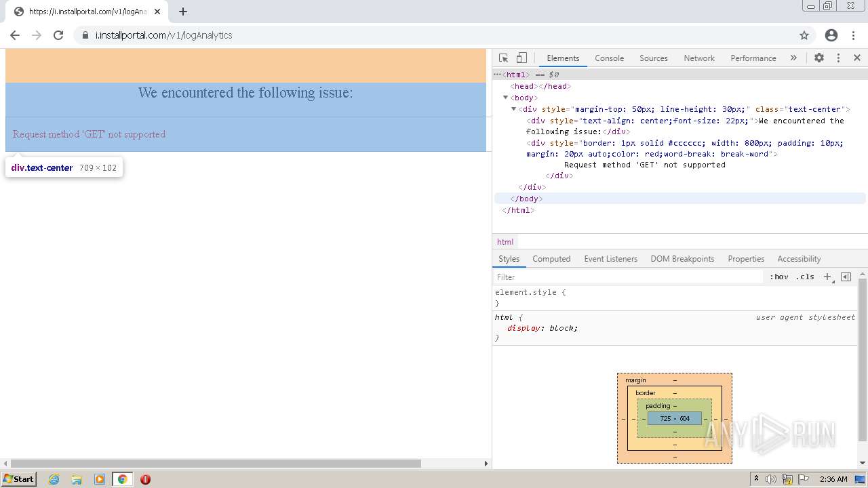Viewport: 868px width, 488px height.
Task: Open the Sources panel
Action: click(654, 58)
